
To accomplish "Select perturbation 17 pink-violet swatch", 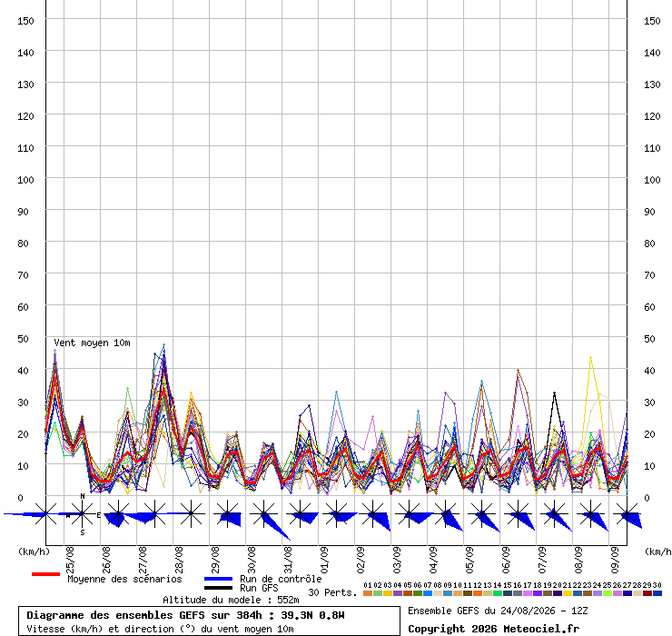I will (527, 593).
